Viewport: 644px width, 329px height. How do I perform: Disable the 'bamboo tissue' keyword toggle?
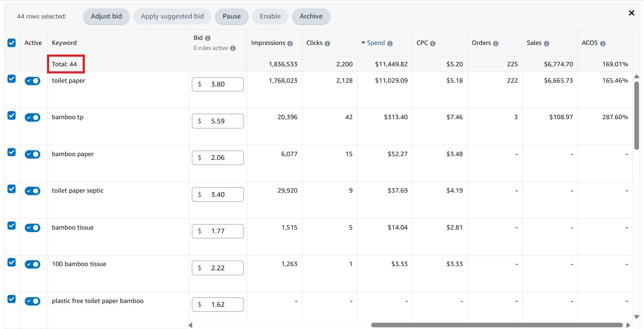(32, 228)
